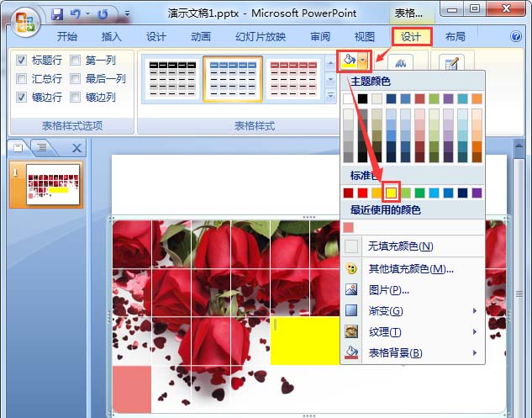
Task: Apply the blue table style
Action: [233, 79]
